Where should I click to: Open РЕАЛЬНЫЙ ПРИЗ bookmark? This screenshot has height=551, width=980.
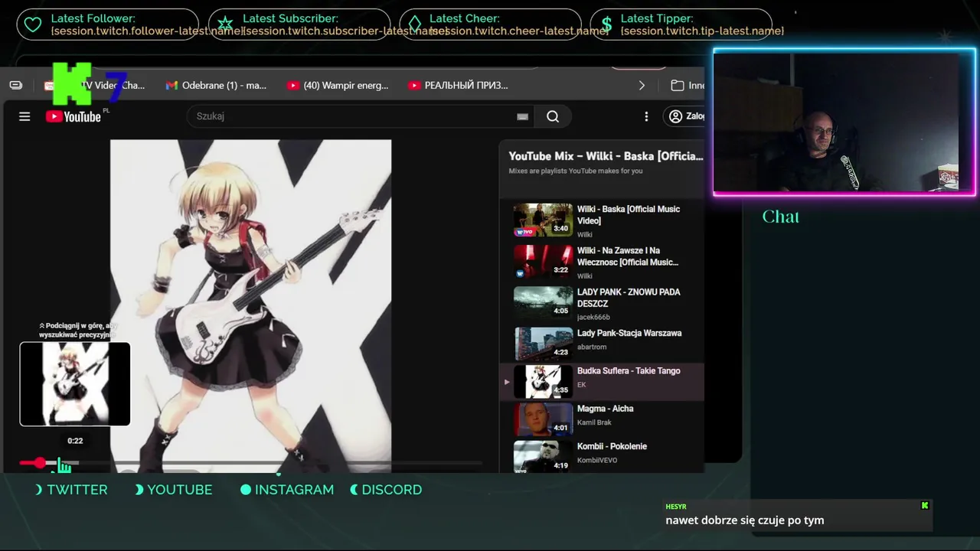point(458,86)
